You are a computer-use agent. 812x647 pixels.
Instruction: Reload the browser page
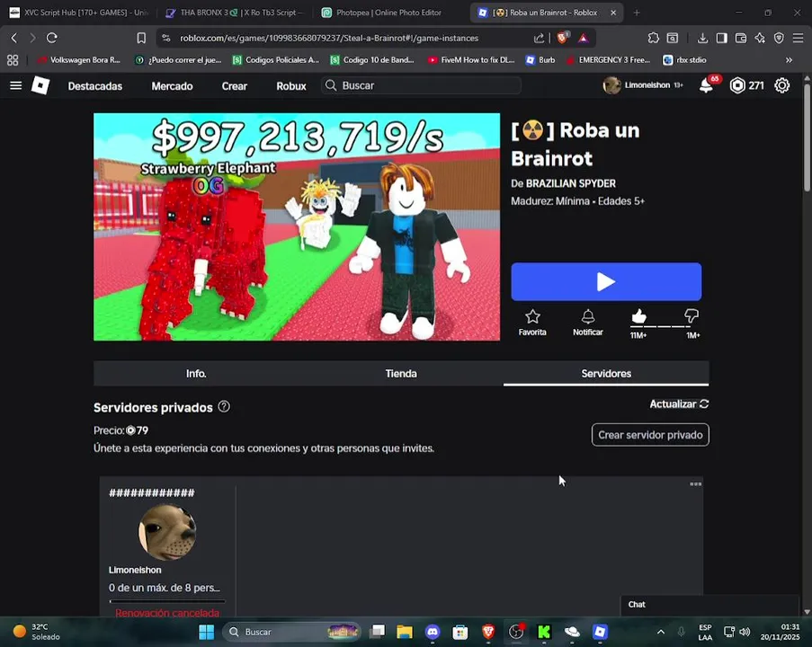52,38
